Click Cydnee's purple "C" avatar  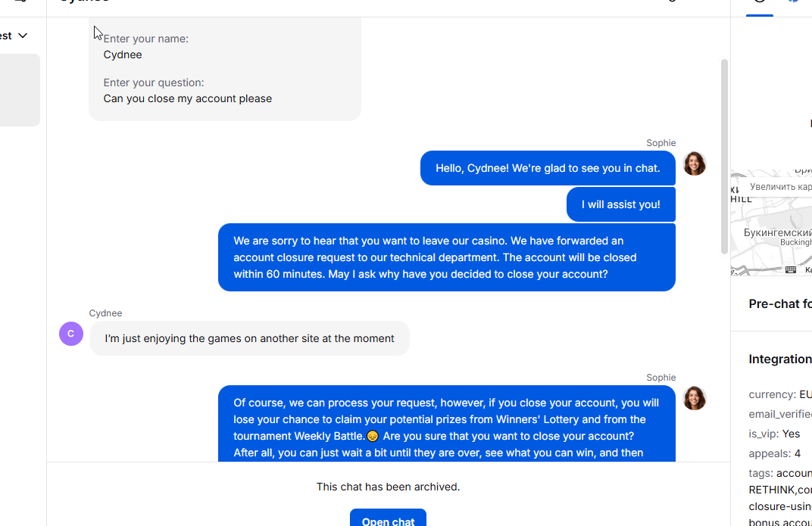71,334
